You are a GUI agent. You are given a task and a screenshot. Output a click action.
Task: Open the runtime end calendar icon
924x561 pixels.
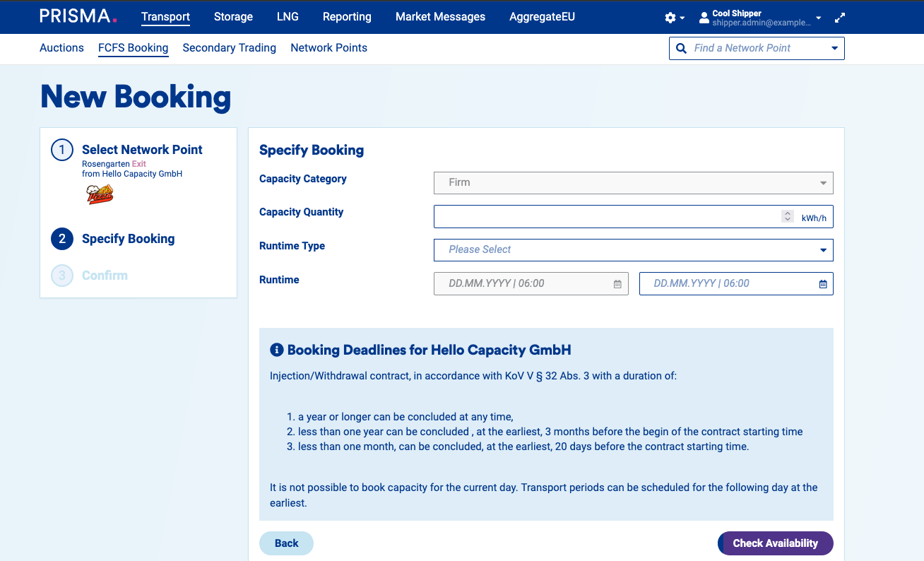point(823,284)
